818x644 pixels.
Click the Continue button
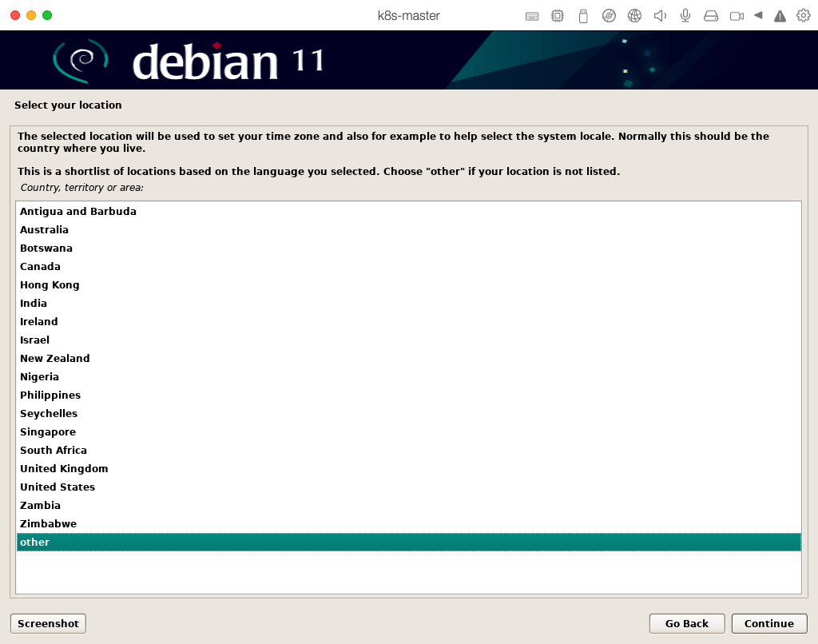[x=769, y=624]
